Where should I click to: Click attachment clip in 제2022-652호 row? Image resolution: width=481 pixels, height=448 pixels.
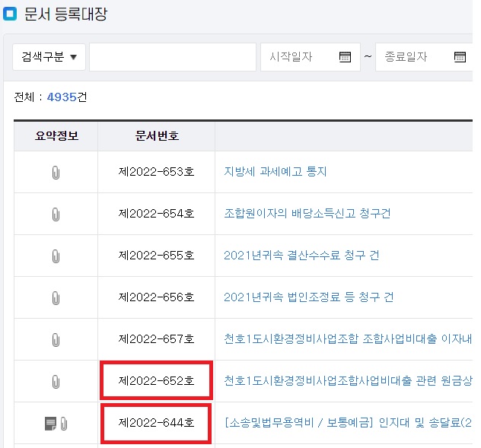56,381
